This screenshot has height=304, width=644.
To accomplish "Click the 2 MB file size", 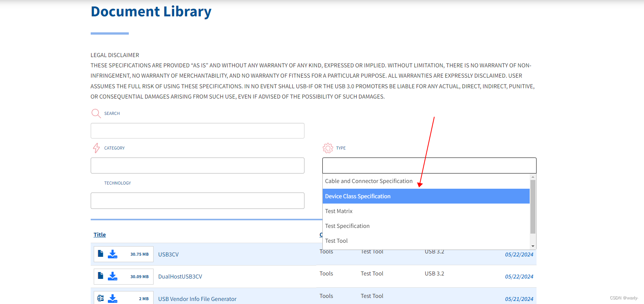I will coord(144,299).
